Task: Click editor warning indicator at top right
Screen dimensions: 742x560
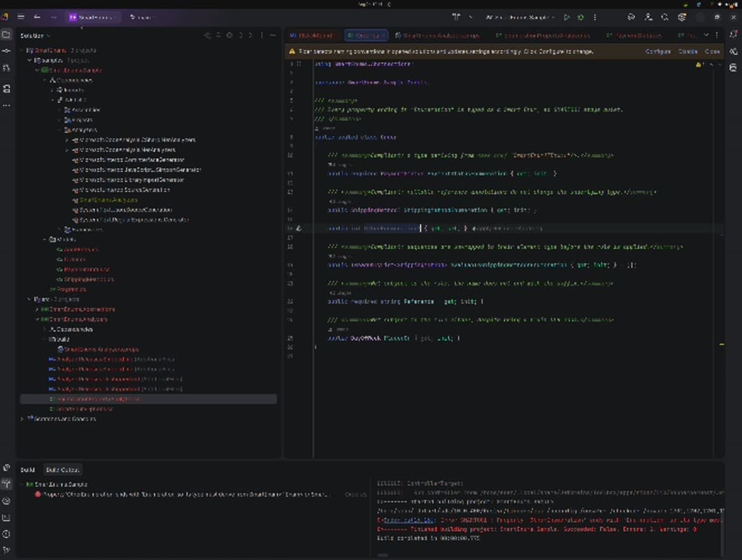Action: coord(699,64)
